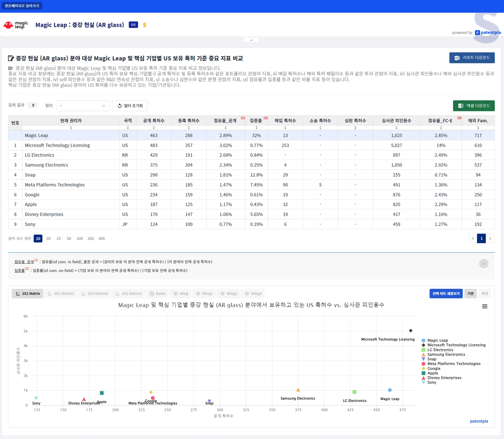This screenshot has width=504, height=439.
Task: Toggle Samsung Electronics legend entry
Action: click(x=446, y=354)
